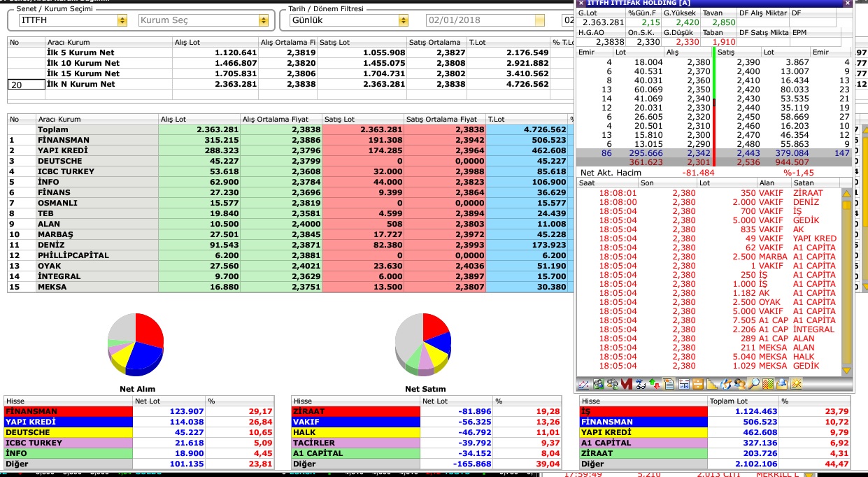Click the 18:08:01 trade row

point(710,193)
